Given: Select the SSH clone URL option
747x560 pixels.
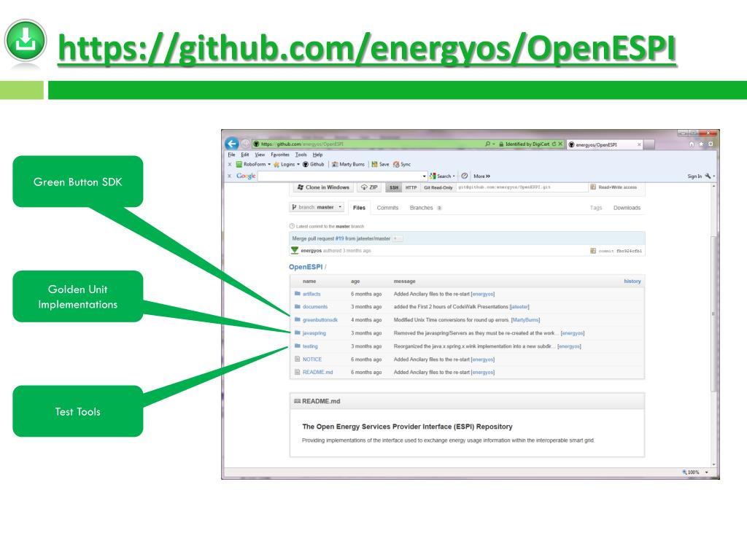Looking at the screenshot, I should click(x=393, y=187).
